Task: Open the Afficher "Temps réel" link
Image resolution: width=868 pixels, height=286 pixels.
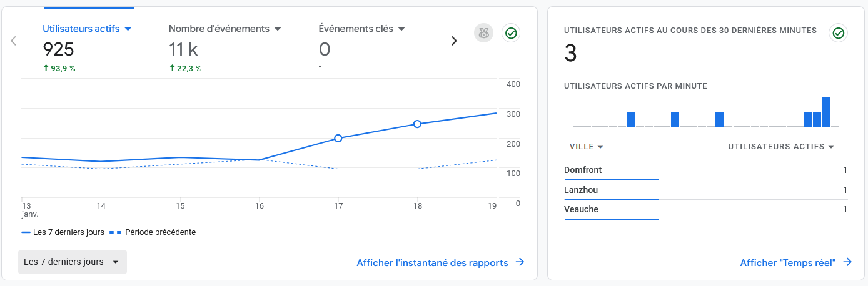Action: (x=787, y=263)
